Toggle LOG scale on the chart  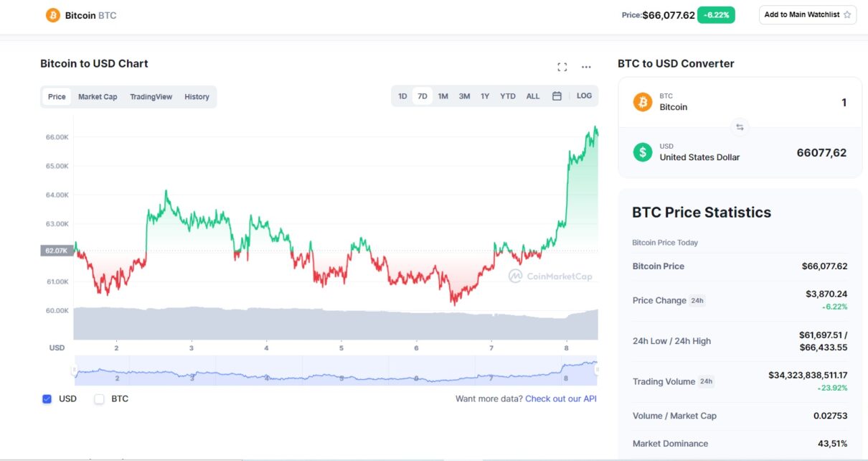(584, 96)
